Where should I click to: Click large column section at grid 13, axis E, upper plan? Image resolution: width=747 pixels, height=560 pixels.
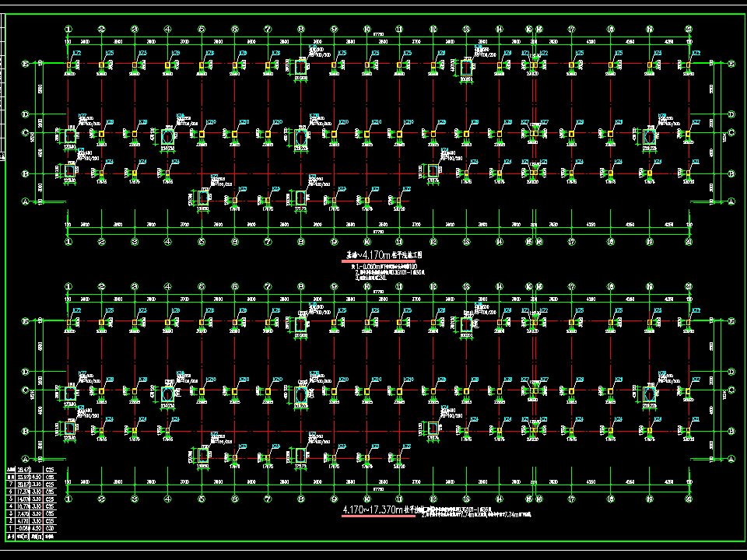466,68
